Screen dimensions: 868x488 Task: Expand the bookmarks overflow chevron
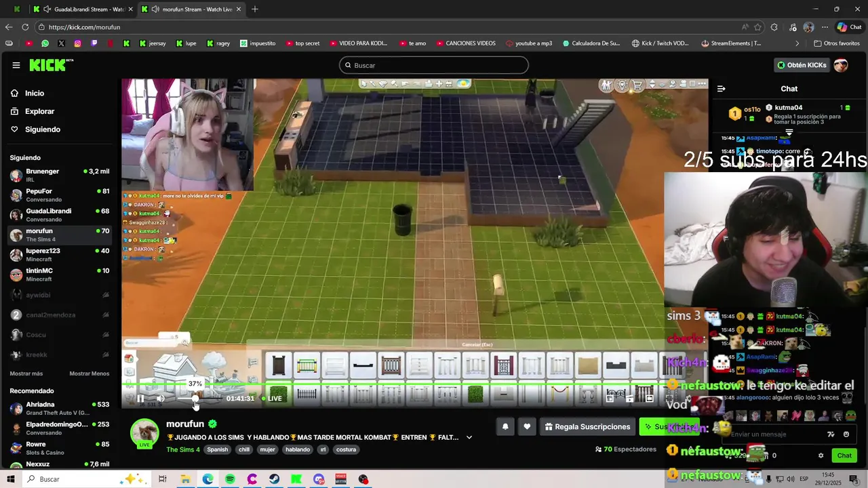tap(797, 43)
